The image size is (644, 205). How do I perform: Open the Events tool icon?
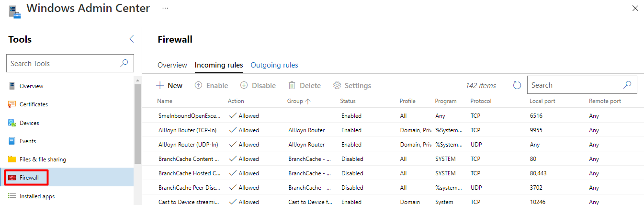click(12, 141)
